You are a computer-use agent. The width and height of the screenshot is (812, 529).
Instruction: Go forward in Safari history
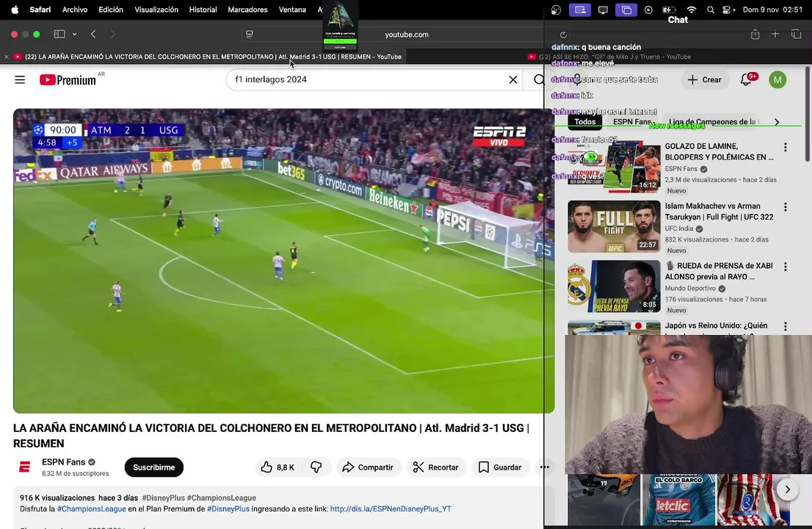[112, 35]
